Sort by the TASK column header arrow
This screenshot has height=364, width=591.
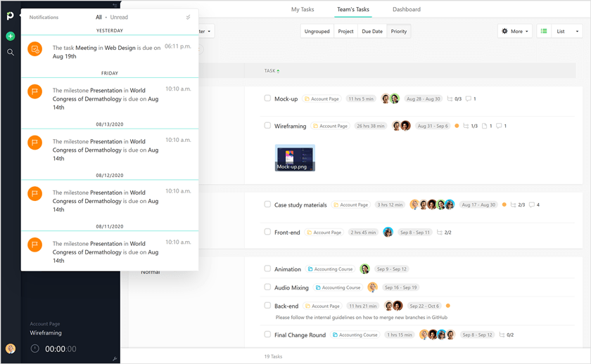coord(278,71)
